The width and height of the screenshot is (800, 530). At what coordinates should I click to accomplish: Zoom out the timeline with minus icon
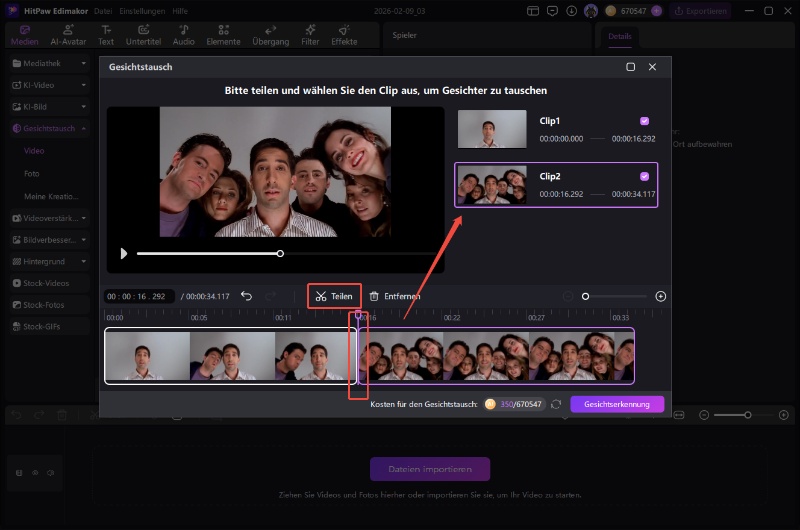[x=567, y=296]
